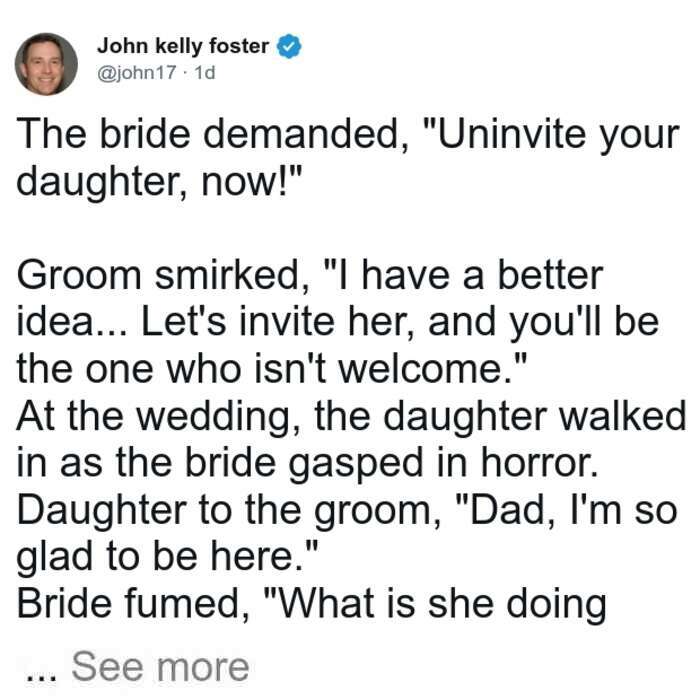The width and height of the screenshot is (700, 700).
Task: Click the line "At the wedding, the daughter walked"
Action: click(351, 417)
